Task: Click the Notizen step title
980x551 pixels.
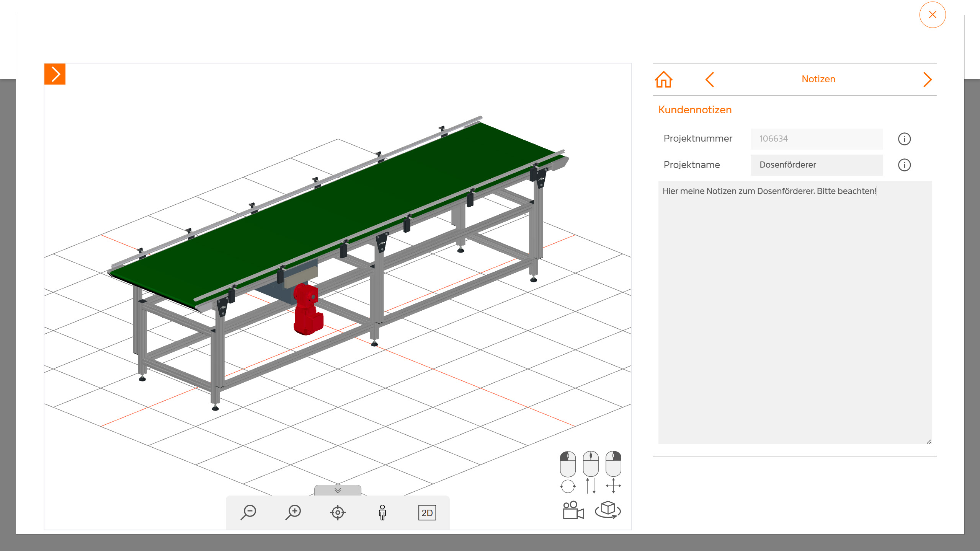Action: pyautogui.click(x=818, y=79)
